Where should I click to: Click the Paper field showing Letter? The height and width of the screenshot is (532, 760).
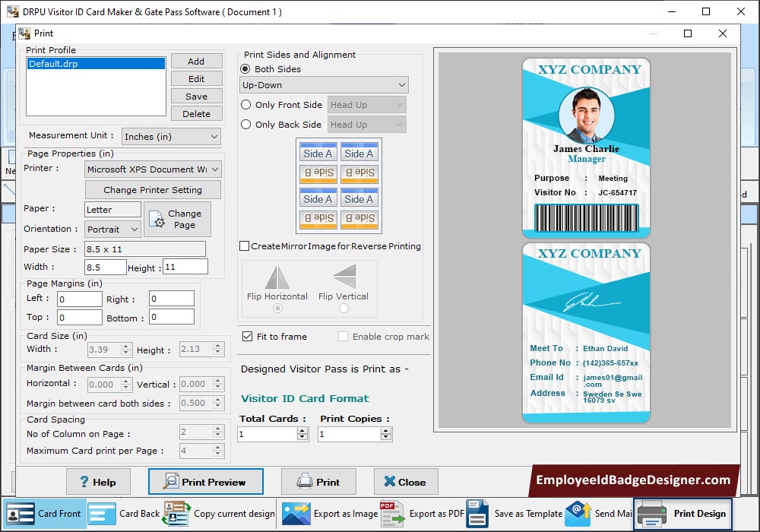tap(112, 209)
